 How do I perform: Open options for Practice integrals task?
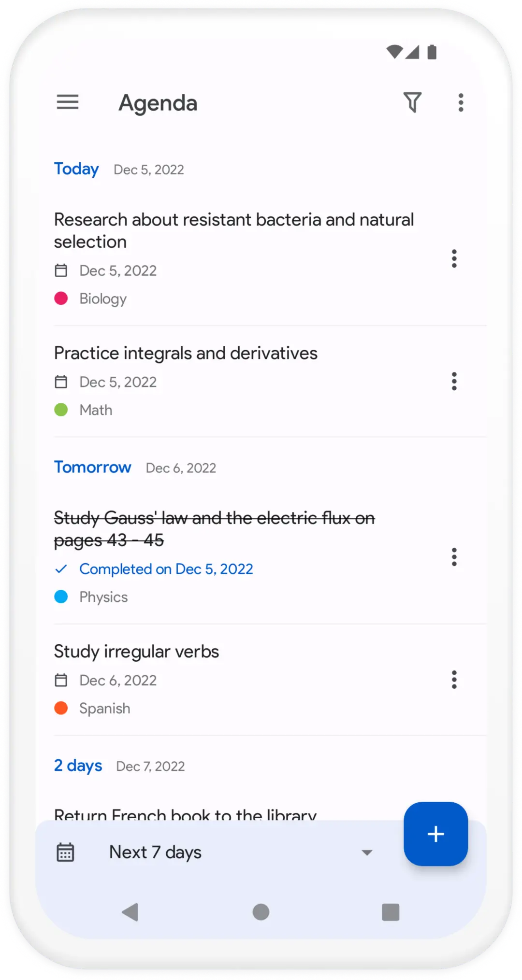pyautogui.click(x=454, y=382)
